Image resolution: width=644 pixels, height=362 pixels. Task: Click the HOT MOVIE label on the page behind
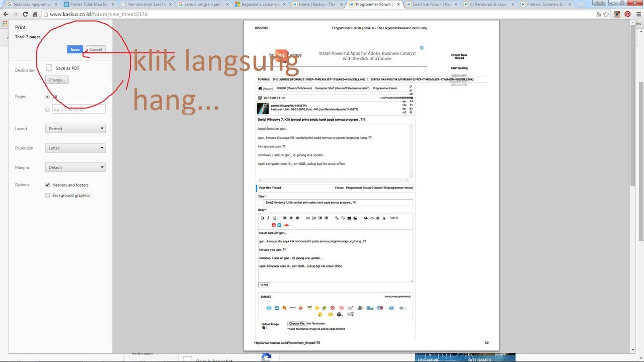[429, 359]
